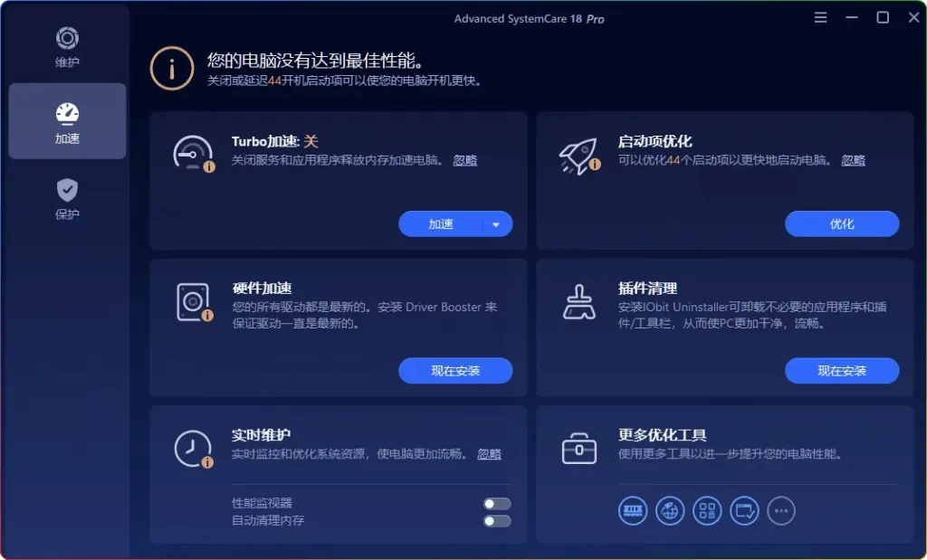The height and width of the screenshot is (560, 927).
Task: Maximize the Advanced SystemCare window
Action: 883,18
